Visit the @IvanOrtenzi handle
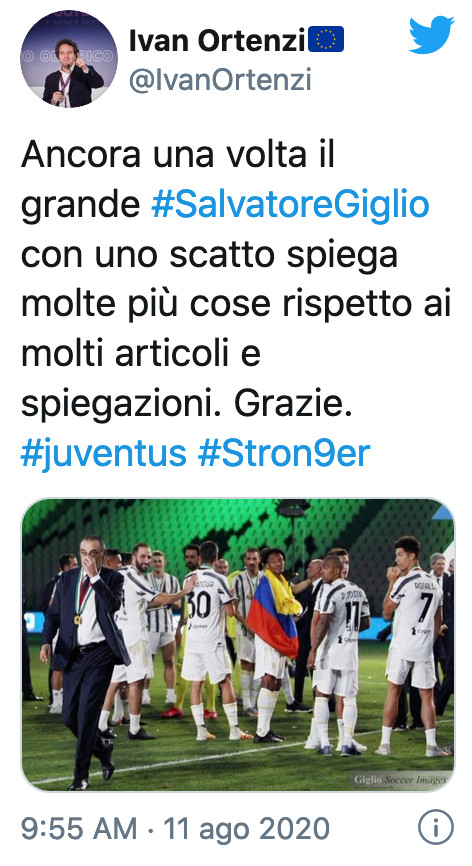 click(220, 80)
